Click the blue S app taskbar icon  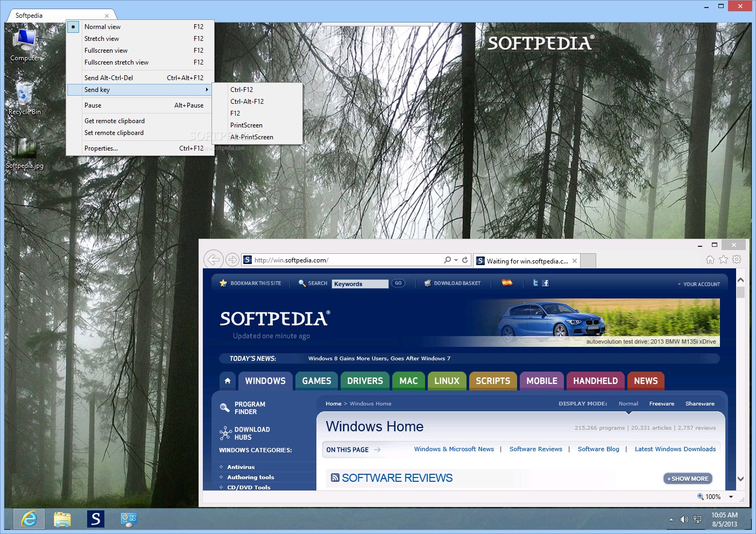point(95,519)
